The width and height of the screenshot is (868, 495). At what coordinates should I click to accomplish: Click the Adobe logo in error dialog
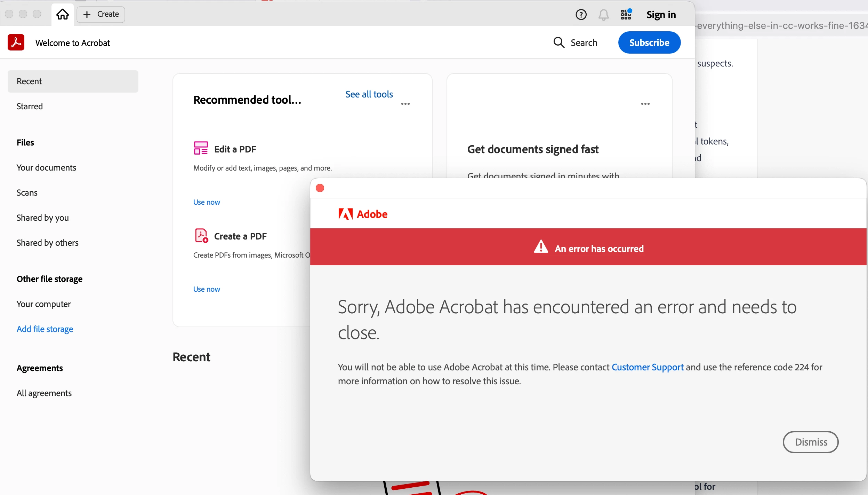363,214
